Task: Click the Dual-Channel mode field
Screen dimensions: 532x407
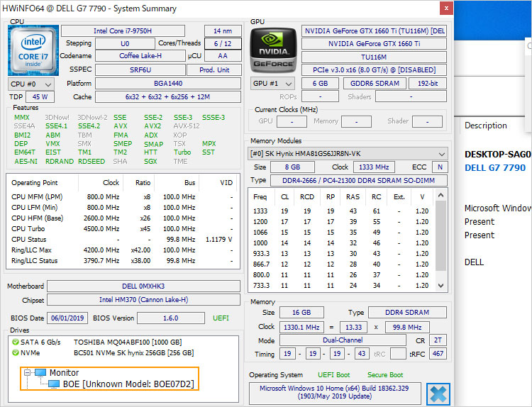Action: (343, 340)
